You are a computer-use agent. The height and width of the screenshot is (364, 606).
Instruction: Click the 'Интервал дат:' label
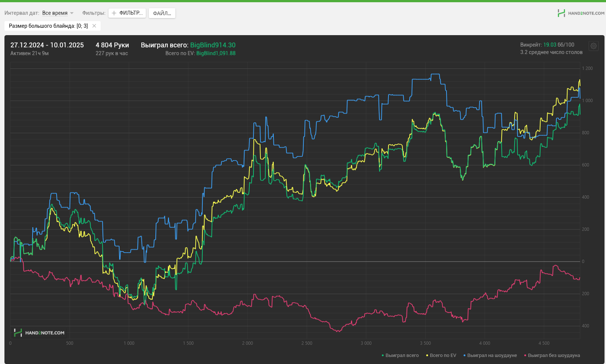22,13
